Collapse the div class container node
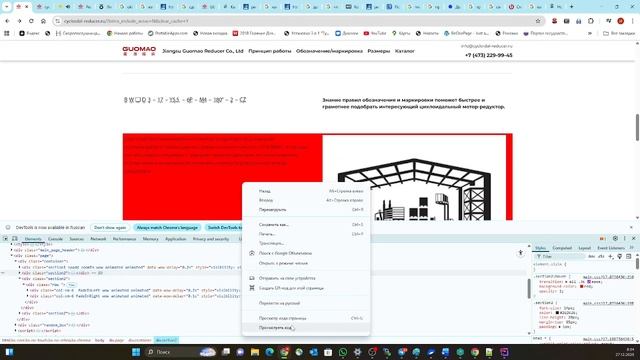The width and height of the screenshot is (640, 360). click(x=16, y=261)
